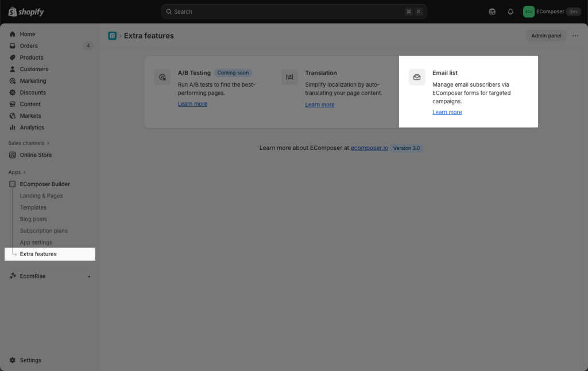Go to Landing & Pages in the sidebar
588x371 pixels.
(x=41, y=196)
